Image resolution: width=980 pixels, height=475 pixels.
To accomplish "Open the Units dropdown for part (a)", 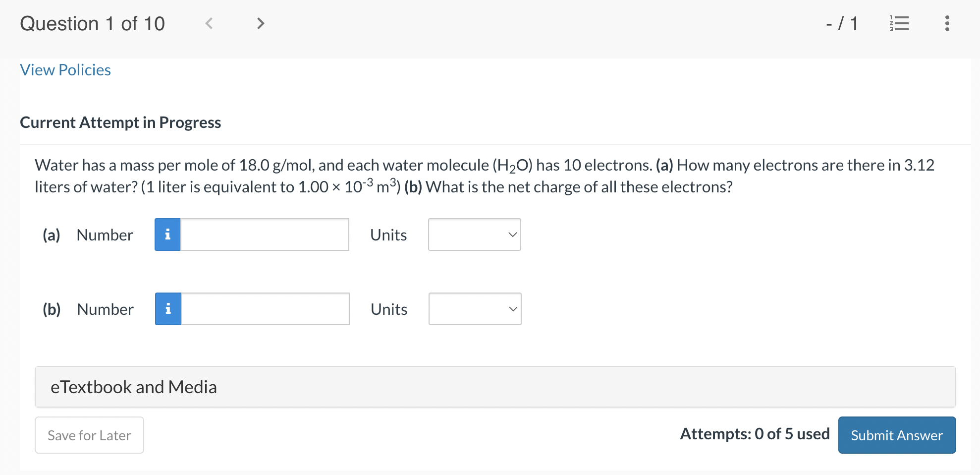I will [x=474, y=235].
